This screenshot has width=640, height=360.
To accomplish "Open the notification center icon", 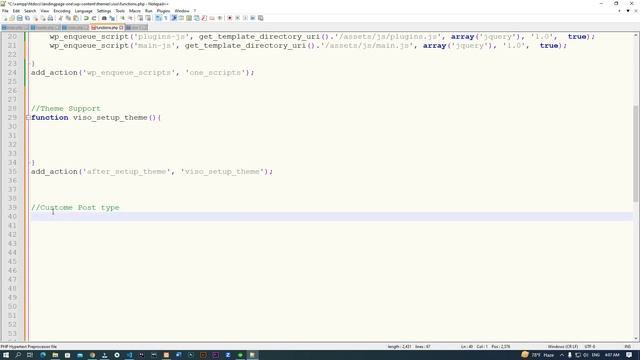I will click(629, 355).
